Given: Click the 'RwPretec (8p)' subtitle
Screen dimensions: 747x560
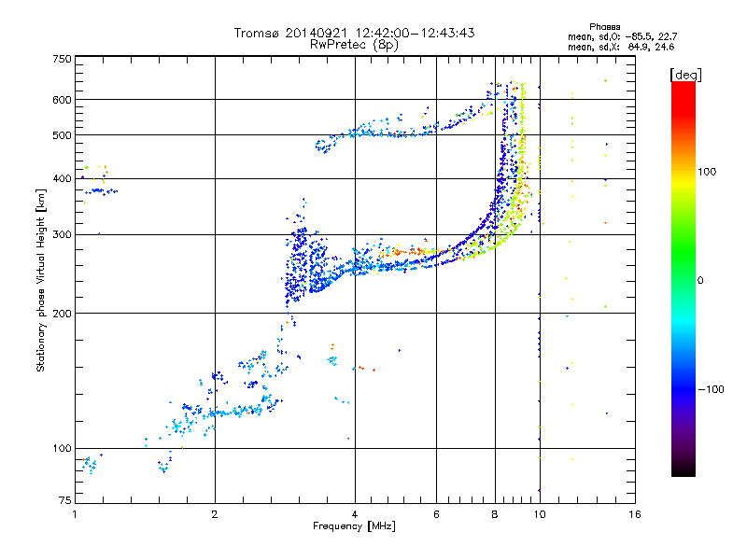Looking at the screenshot, I should coord(354,45).
